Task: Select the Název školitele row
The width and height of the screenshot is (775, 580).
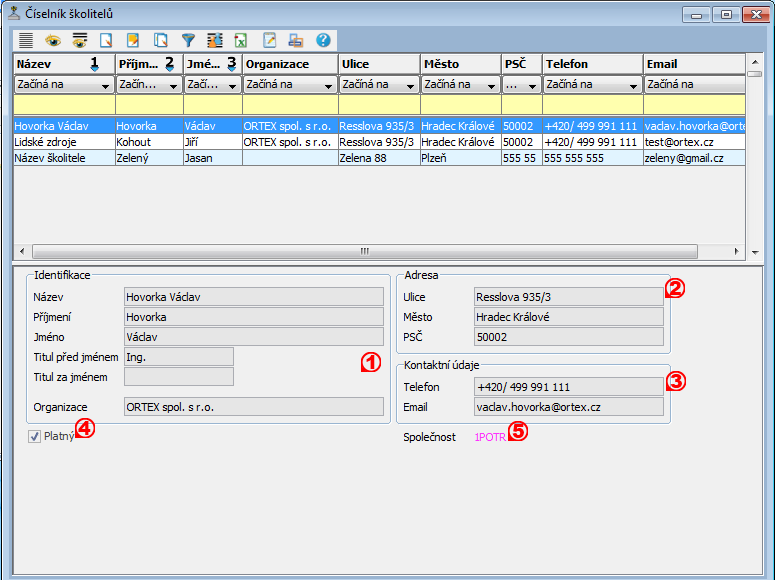Action: pos(63,158)
